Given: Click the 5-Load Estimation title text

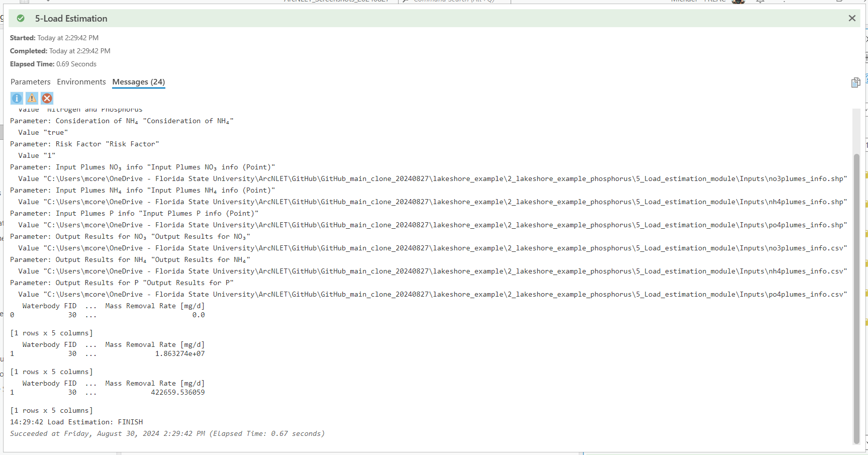Looking at the screenshot, I should point(71,19).
